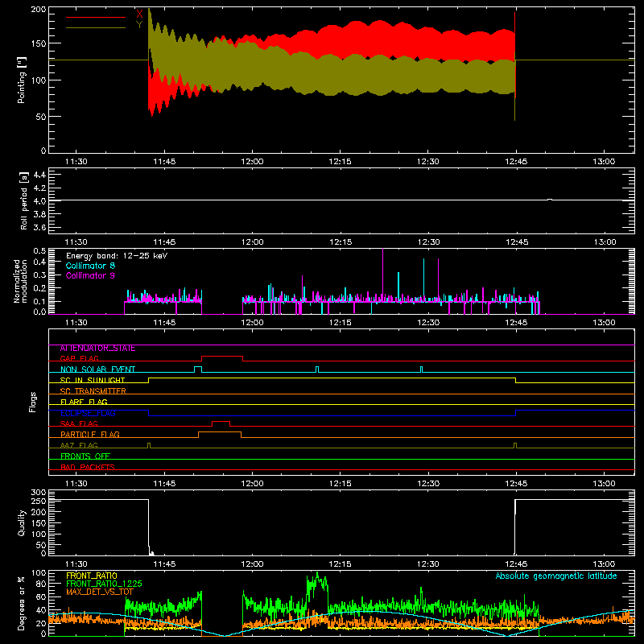Screen dimensions: 644x644
Task: Select the "Degrees or %" axis title
Action: [22, 603]
